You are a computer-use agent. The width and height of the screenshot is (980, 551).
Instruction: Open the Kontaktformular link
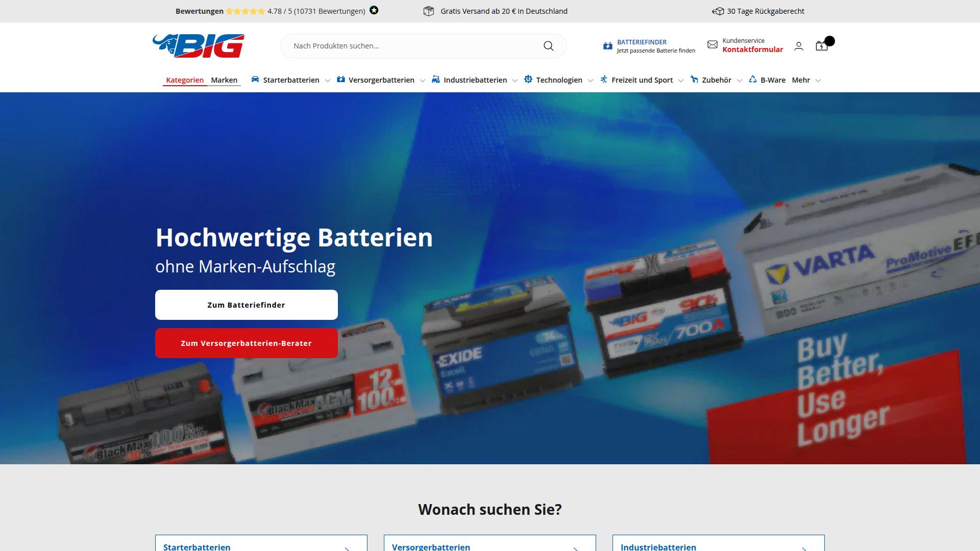pyautogui.click(x=752, y=49)
